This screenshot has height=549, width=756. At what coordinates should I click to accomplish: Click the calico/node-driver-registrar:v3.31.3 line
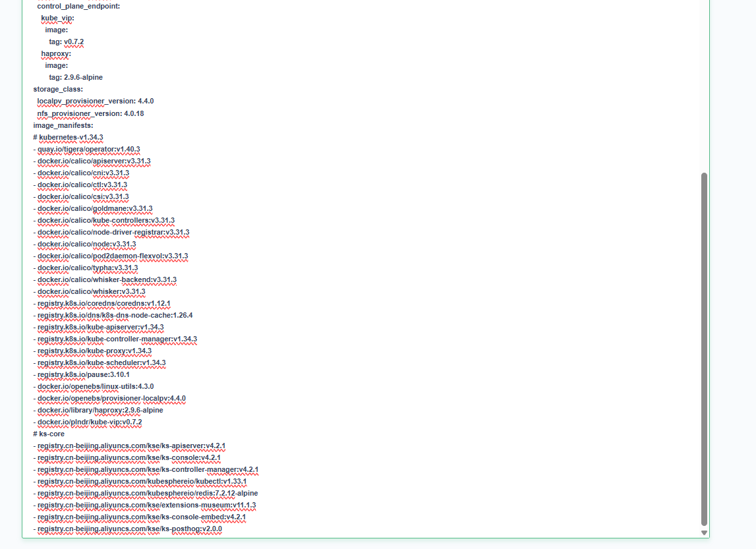[113, 232]
